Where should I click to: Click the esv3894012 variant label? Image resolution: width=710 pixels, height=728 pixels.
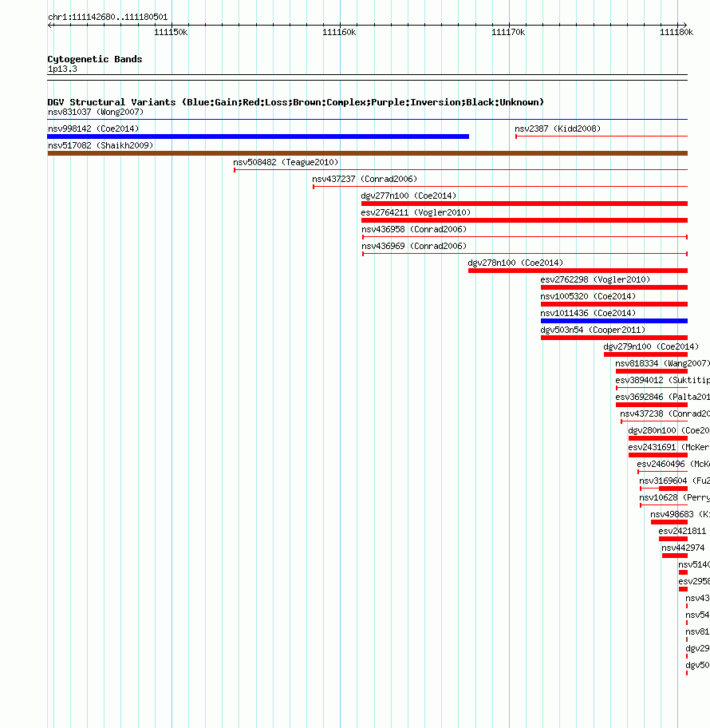point(663,379)
